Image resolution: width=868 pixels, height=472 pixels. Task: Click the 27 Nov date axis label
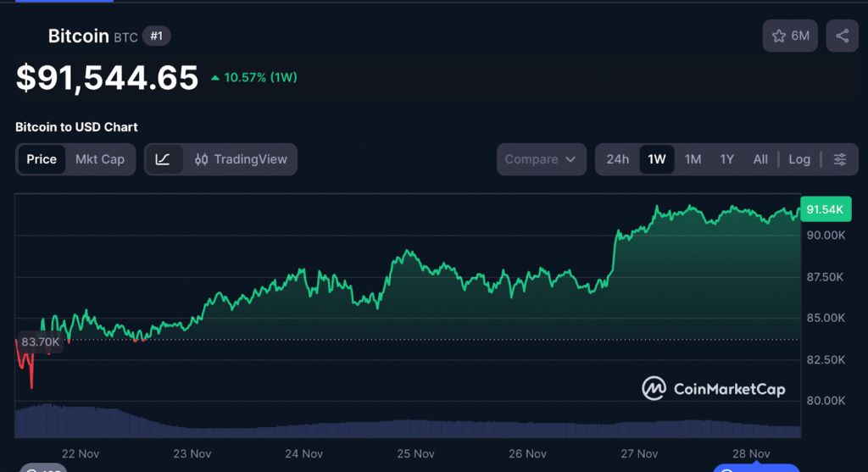pos(639,453)
